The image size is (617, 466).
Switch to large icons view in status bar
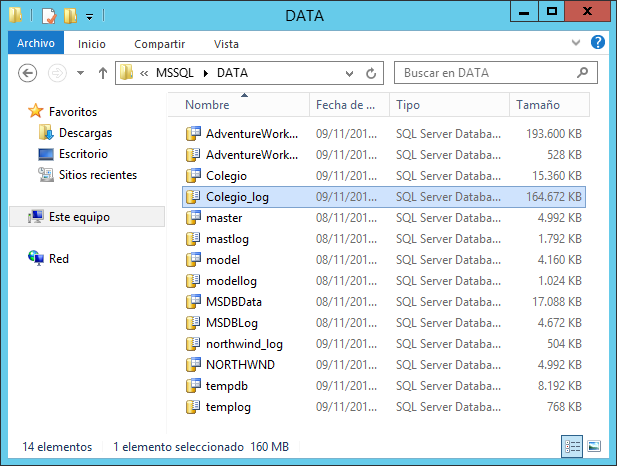click(594, 446)
